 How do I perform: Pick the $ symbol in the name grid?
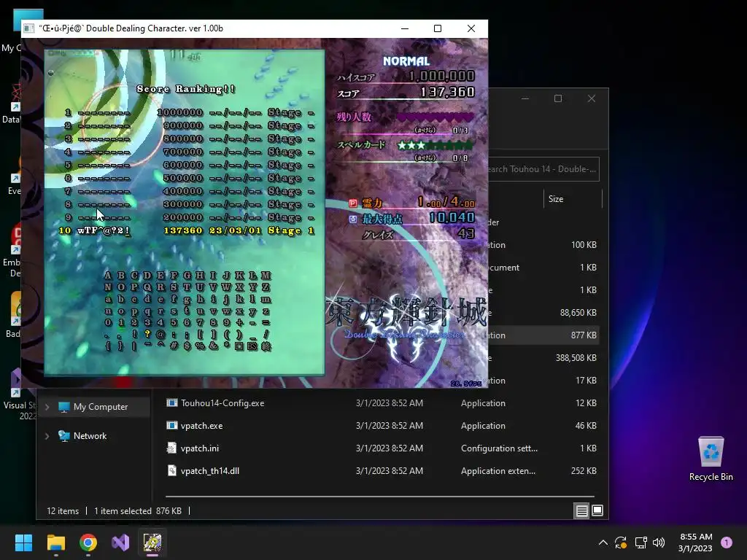click(x=187, y=346)
